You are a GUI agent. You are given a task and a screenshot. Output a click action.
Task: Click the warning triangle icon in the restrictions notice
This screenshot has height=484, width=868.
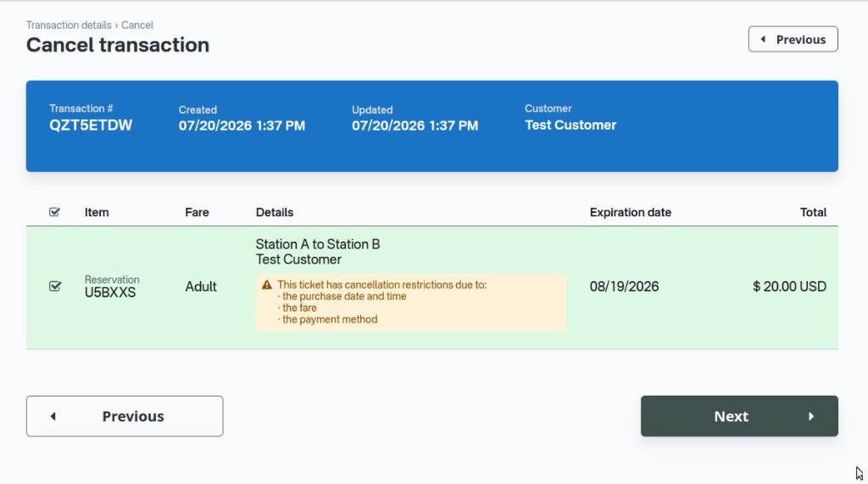pos(267,285)
